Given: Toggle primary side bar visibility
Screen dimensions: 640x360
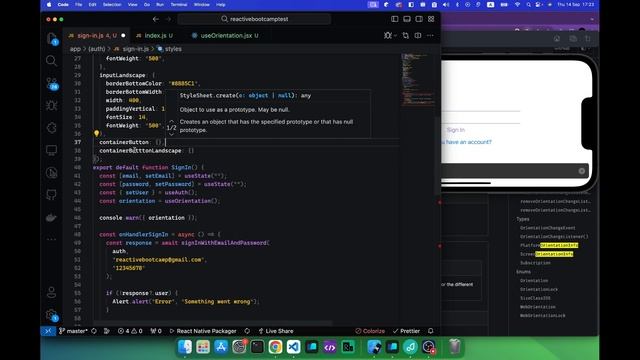Looking at the screenshot, I should click(395, 19).
